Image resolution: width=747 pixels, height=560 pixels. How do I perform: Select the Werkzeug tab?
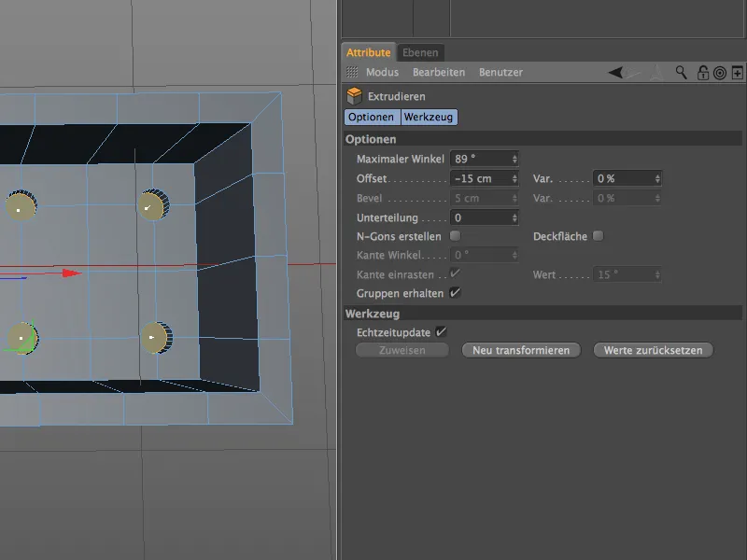click(429, 118)
